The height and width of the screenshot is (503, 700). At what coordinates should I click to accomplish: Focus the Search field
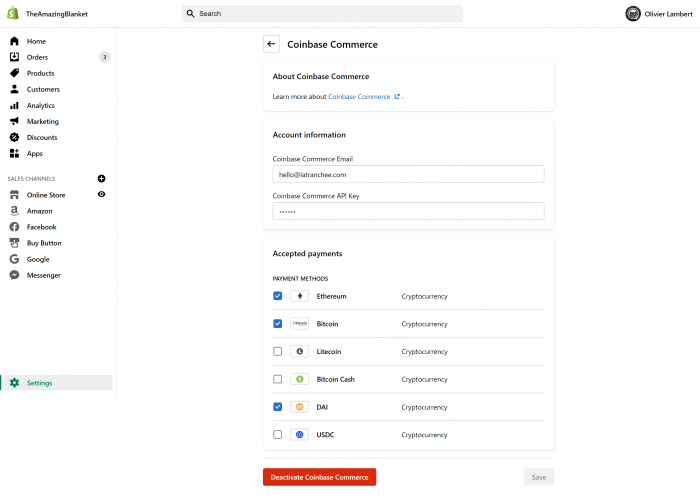coord(322,13)
